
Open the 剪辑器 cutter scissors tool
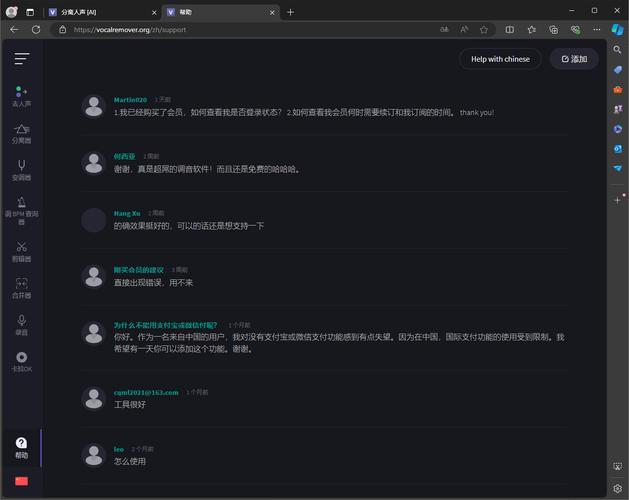click(21, 252)
